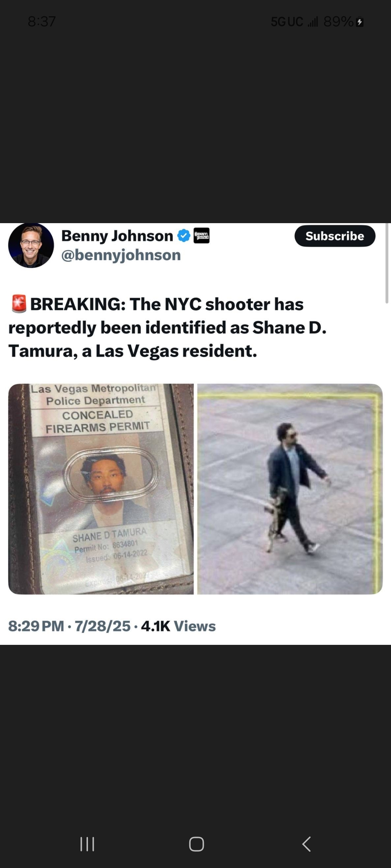The image size is (391, 868).
Task: Open the surveillance photo of walking man
Action: 290,489
